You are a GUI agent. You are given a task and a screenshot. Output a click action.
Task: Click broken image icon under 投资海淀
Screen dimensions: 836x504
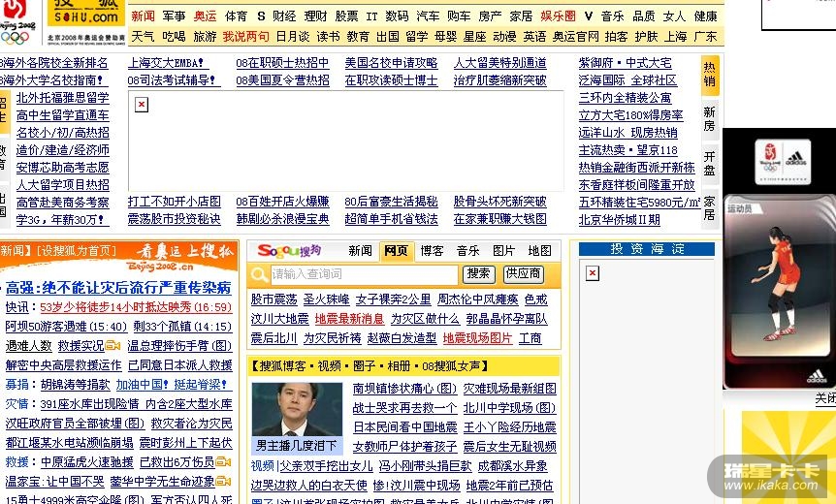coord(593,273)
